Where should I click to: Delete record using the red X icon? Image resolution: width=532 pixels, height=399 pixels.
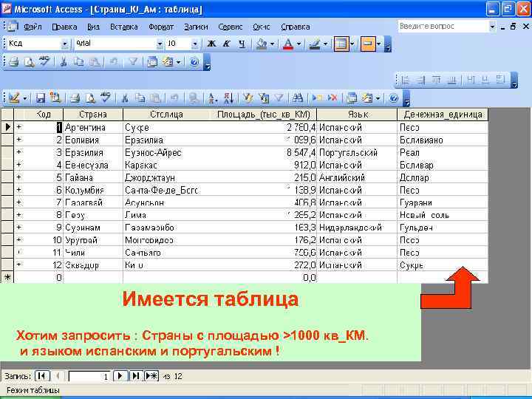click(332, 98)
